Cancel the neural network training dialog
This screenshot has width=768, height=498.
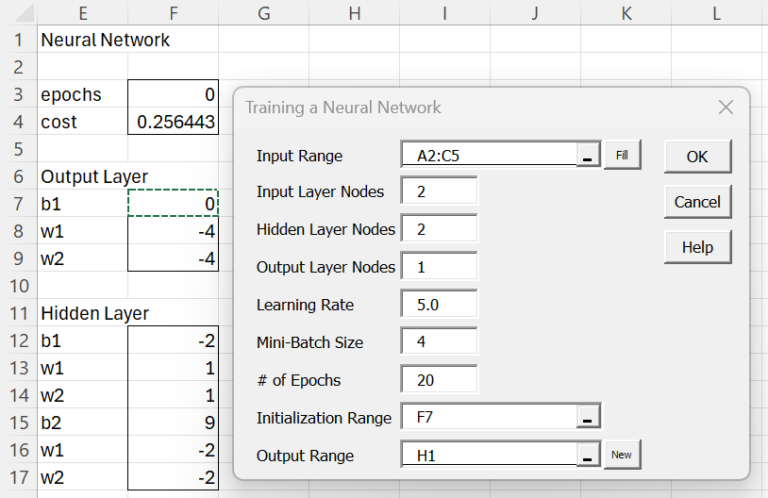tap(697, 202)
